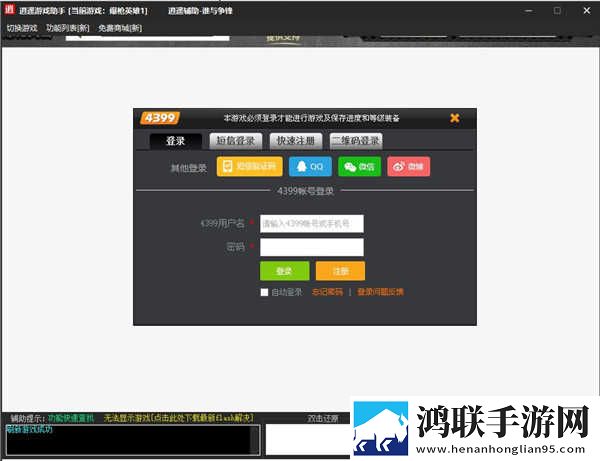Image resolution: width=600 pixels, height=461 pixels.
Task: Maximize the 逍遥游戏助手 window
Action: click(558, 11)
